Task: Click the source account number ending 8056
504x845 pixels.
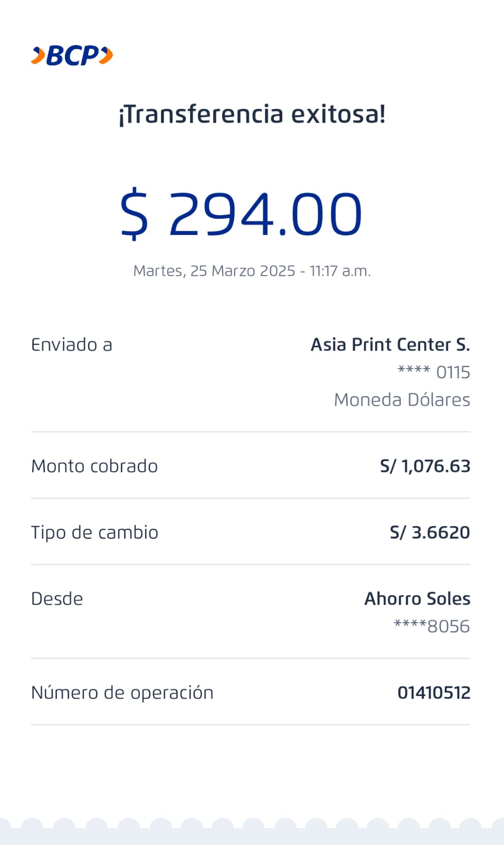Action: coord(432,626)
